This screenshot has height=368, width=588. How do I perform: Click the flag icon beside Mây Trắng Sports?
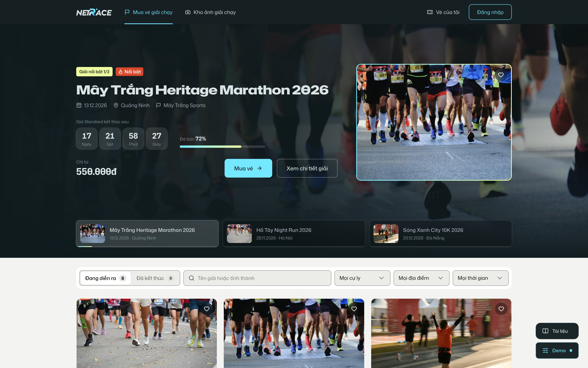pyautogui.click(x=158, y=105)
